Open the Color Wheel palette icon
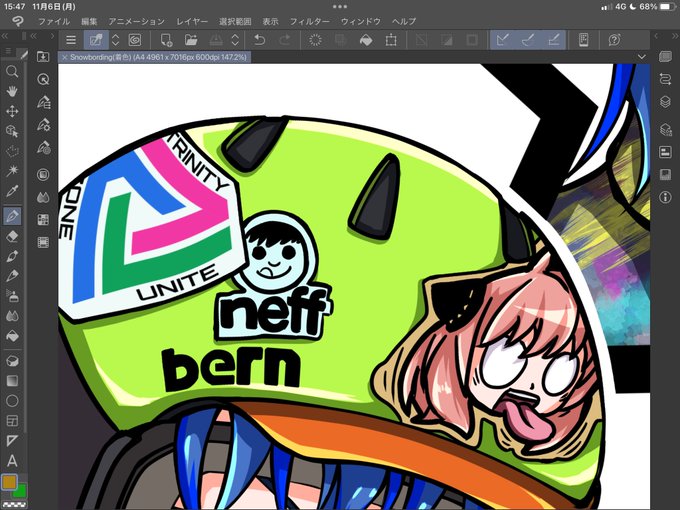The width and height of the screenshot is (680, 510). coord(43,175)
